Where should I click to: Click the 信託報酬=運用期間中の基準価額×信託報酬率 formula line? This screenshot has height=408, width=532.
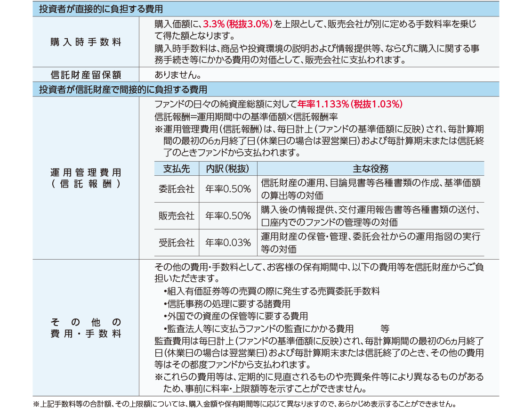point(245,116)
